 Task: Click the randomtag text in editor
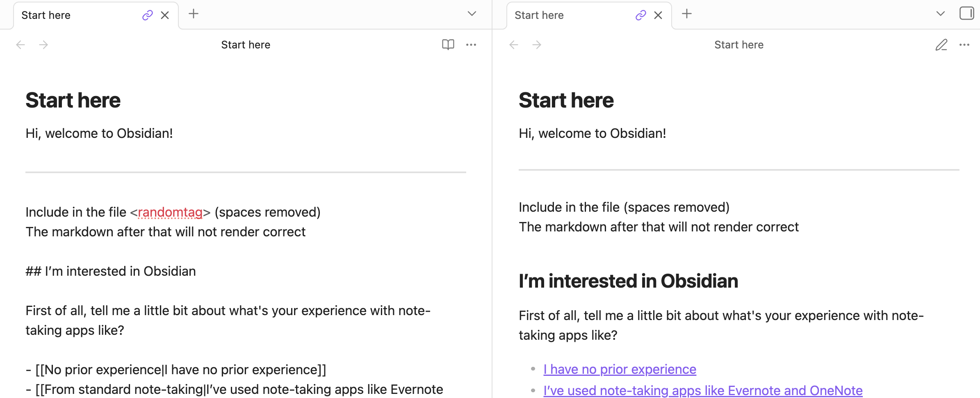click(x=170, y=212)
